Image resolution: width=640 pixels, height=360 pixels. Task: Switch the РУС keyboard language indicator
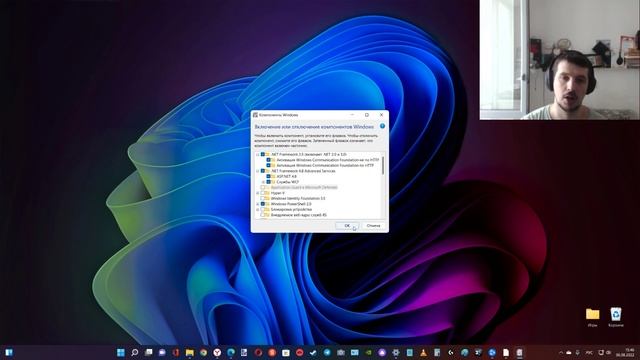point(589,353)
